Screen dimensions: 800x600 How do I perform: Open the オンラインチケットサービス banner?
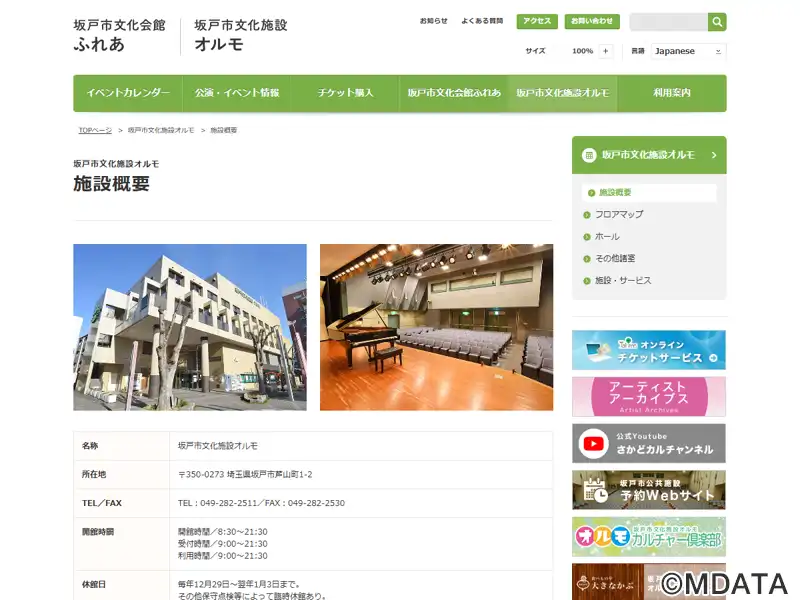648,350
